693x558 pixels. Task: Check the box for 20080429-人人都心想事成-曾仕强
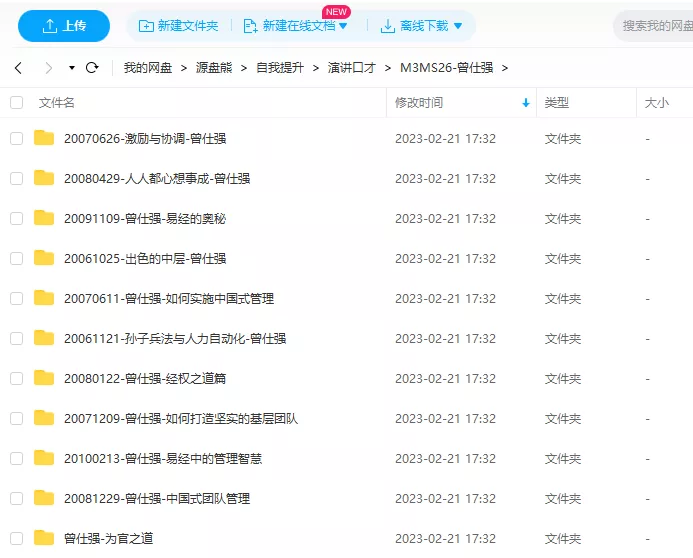[x=16, y=178]
